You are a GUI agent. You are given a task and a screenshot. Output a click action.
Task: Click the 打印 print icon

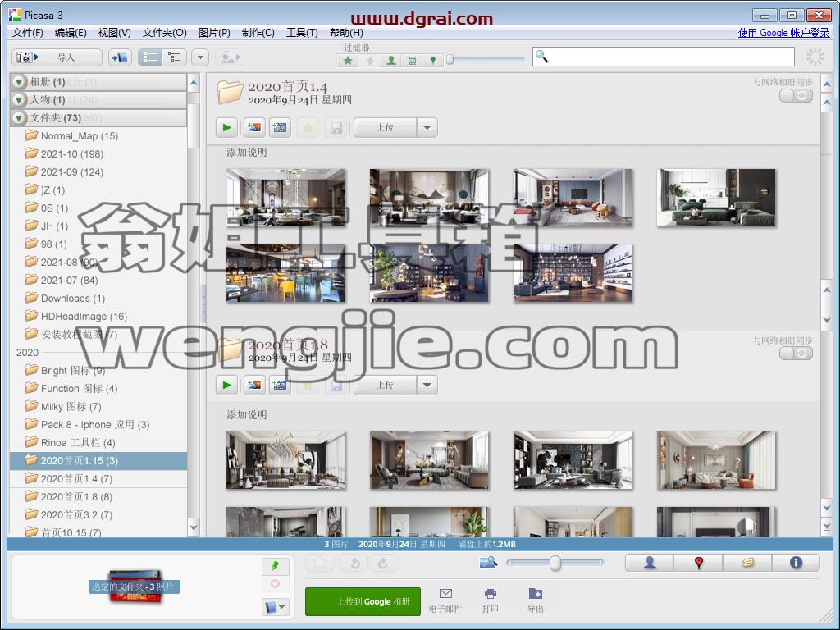point(491,600)
